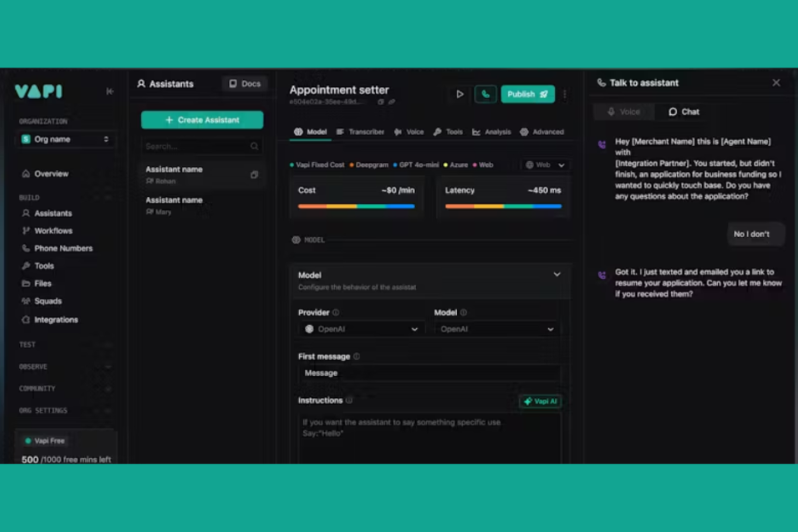Switch to the Analysis tab
The image size is (798, 532).
point(491,132)
